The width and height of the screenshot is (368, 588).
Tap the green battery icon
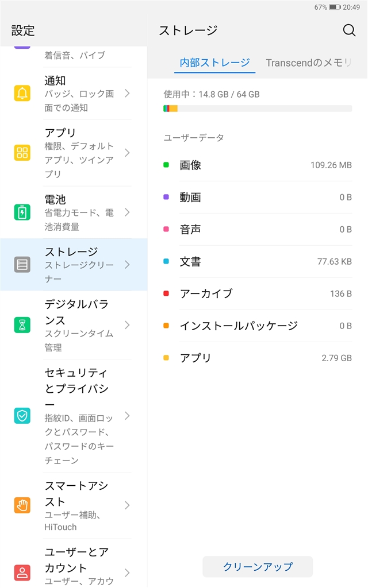coord(22,212)
